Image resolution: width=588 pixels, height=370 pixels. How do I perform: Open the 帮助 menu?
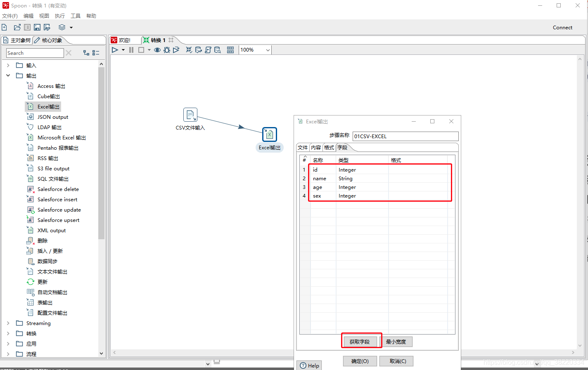click(91, 16)
